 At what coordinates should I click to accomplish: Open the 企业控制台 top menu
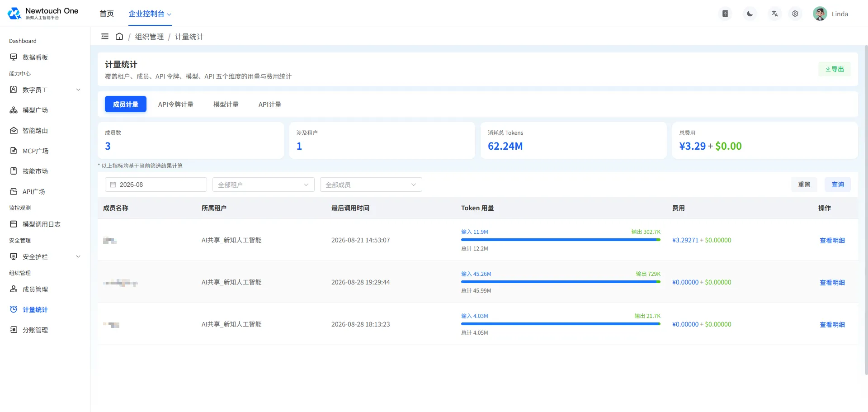[x=150, y=14]
